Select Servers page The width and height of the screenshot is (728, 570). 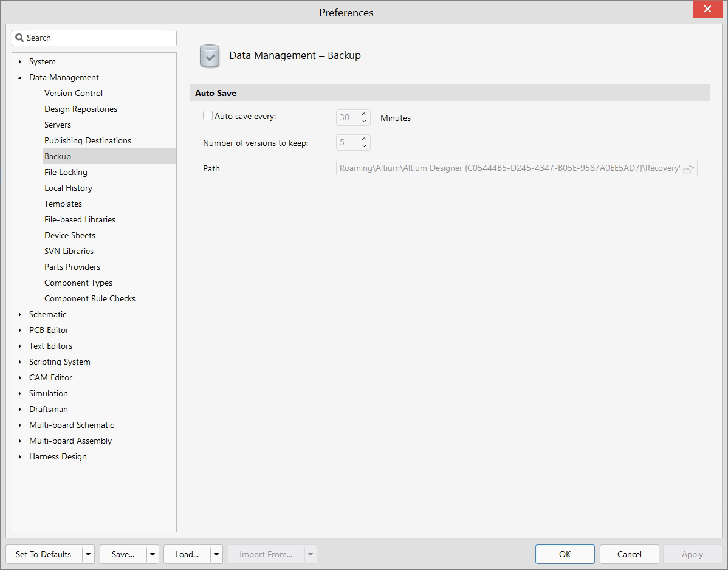(x=58, y=125)
